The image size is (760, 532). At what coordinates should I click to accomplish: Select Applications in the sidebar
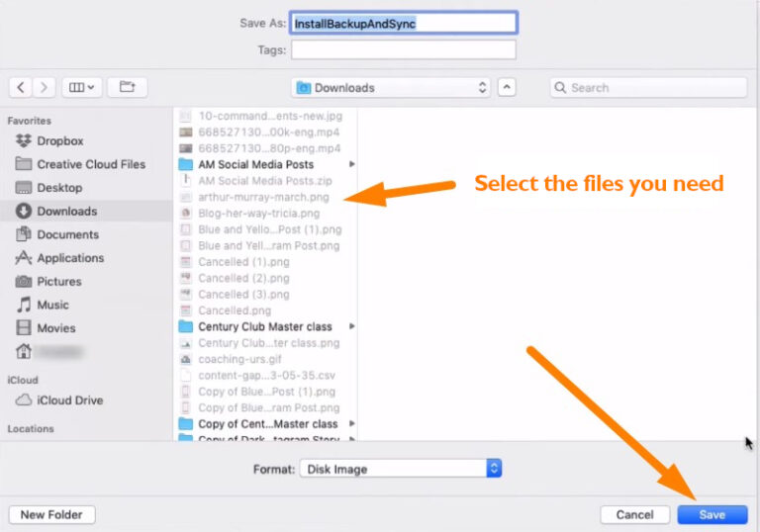click(x=69, y=258)
